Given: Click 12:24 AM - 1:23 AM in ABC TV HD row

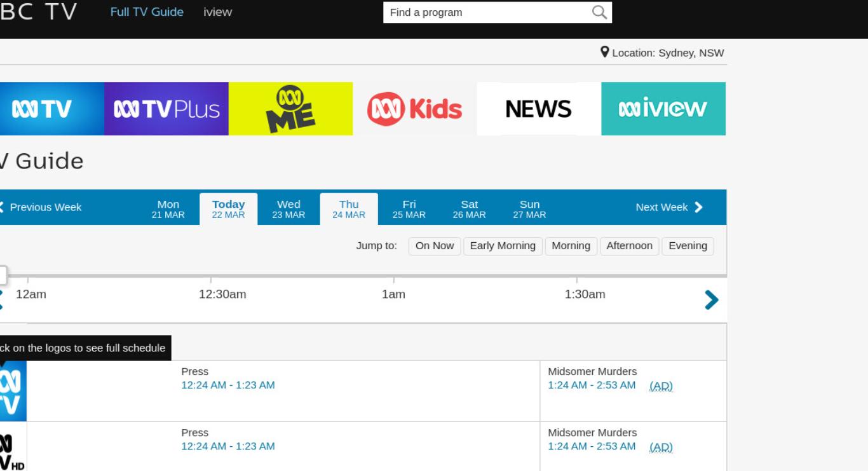Looking at the screenshot, I should pyautogui.click(x=228, y=446).
